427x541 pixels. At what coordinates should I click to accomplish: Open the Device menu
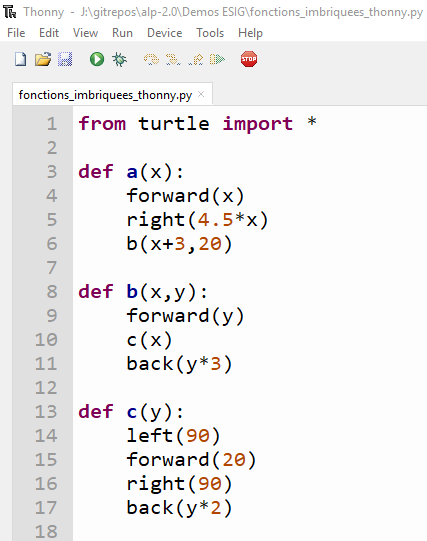(165, 33)
